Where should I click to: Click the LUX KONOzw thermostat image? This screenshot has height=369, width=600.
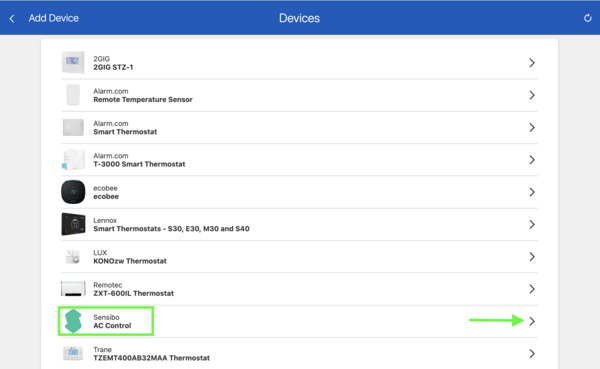click(73, 256)
